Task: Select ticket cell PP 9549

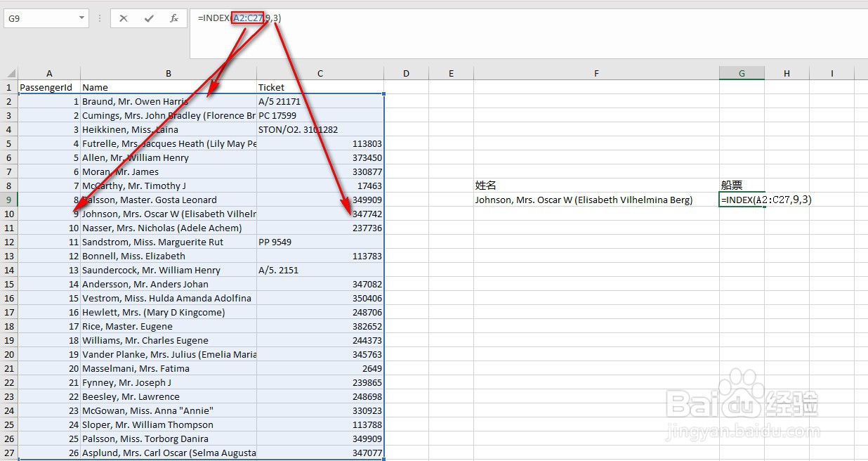Action: [x=320, y=242]
